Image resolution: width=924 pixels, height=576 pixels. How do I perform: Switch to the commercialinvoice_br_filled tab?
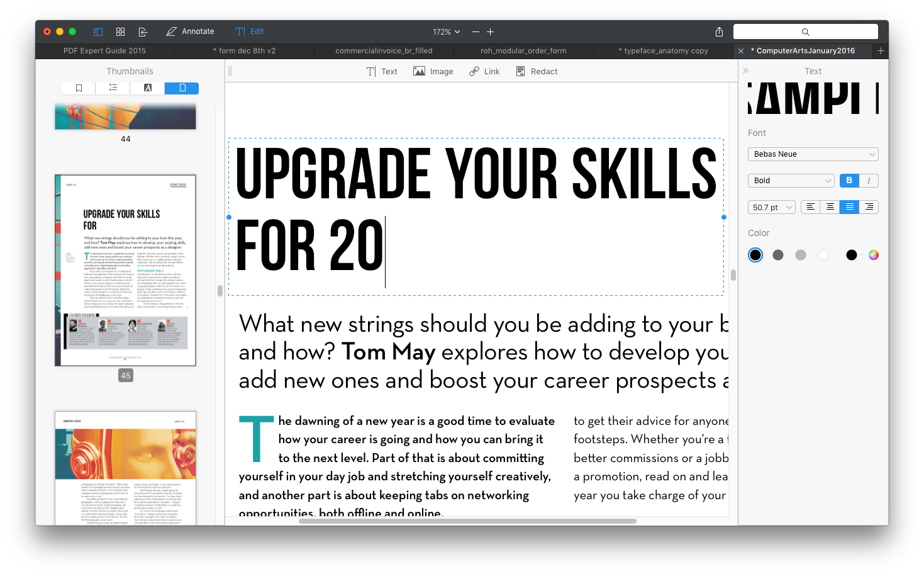point(384,50)
